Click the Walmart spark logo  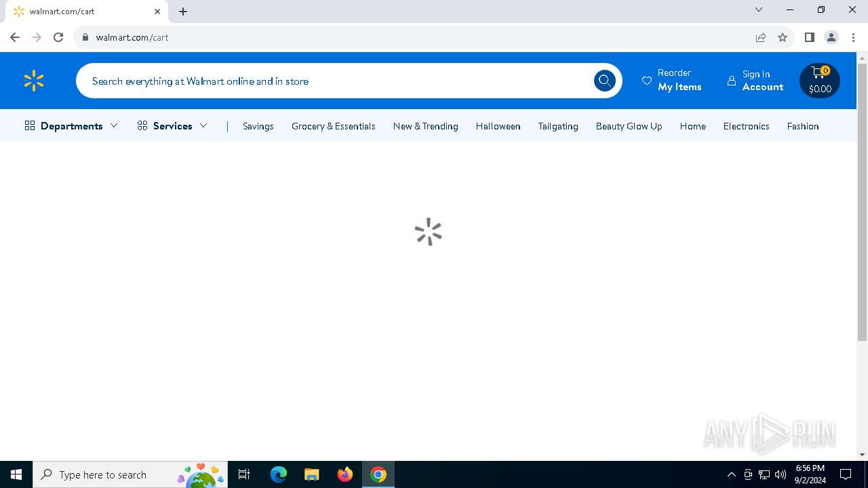[x=33, y=81]
